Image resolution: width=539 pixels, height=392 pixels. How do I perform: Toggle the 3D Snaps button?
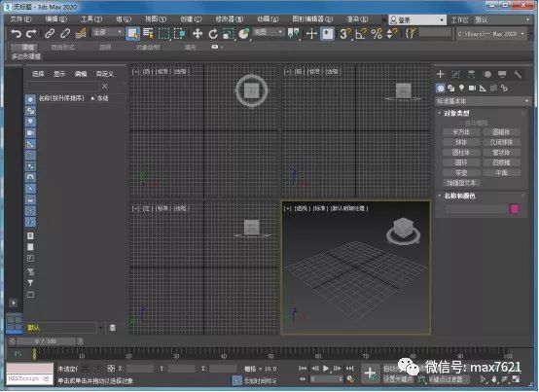344,33
